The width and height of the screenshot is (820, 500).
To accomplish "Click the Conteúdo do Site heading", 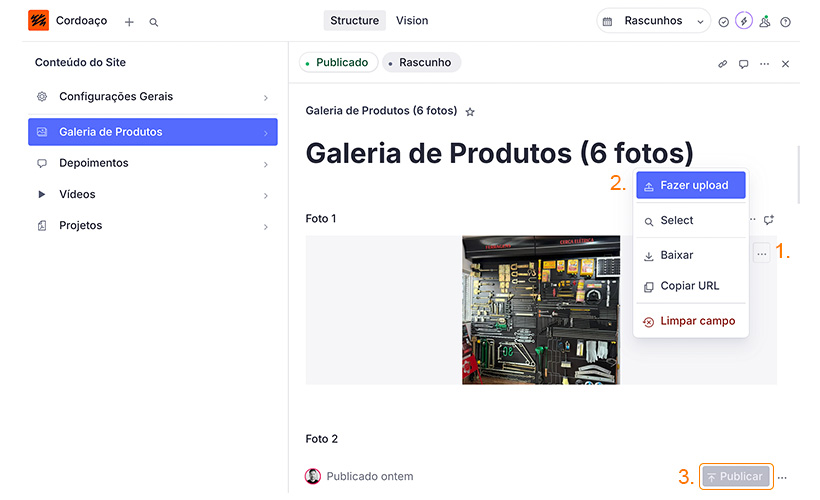I will (81, 62).
